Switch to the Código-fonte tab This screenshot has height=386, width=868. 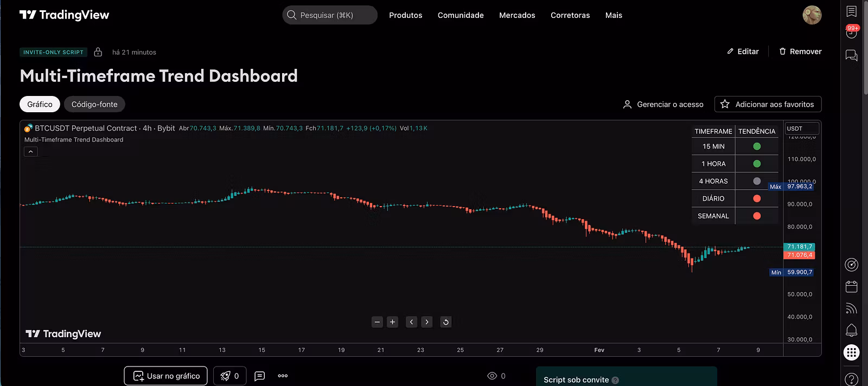point(94,104)
